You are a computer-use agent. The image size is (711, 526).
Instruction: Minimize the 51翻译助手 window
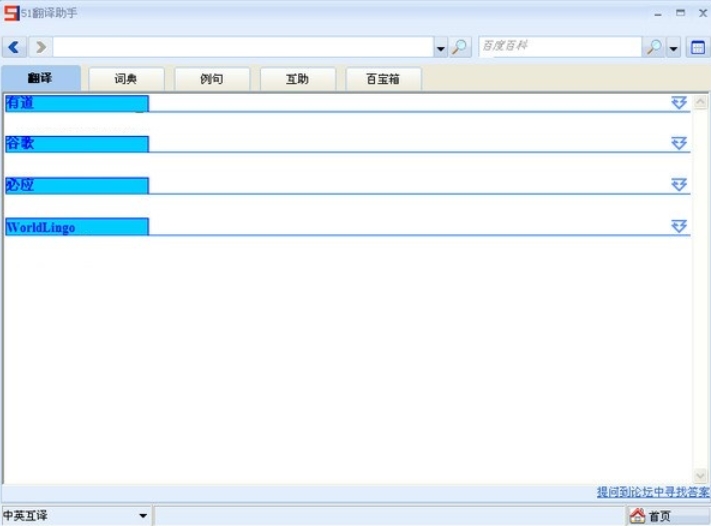click(658, 14)
